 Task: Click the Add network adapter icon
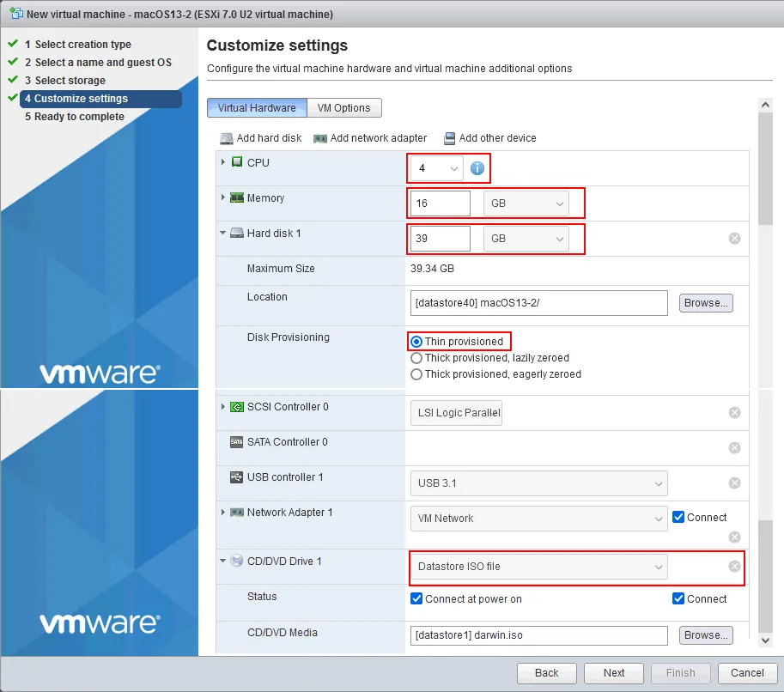(x=320, y=138)
